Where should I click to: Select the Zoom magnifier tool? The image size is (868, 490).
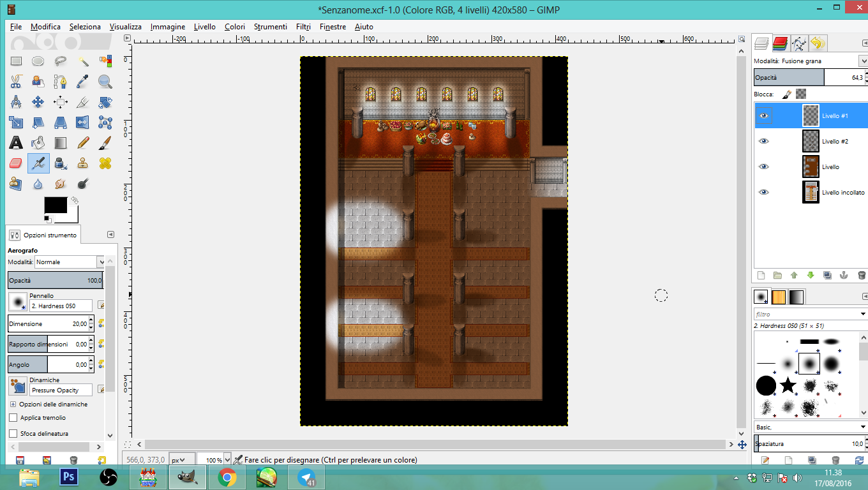pos(105,82)
